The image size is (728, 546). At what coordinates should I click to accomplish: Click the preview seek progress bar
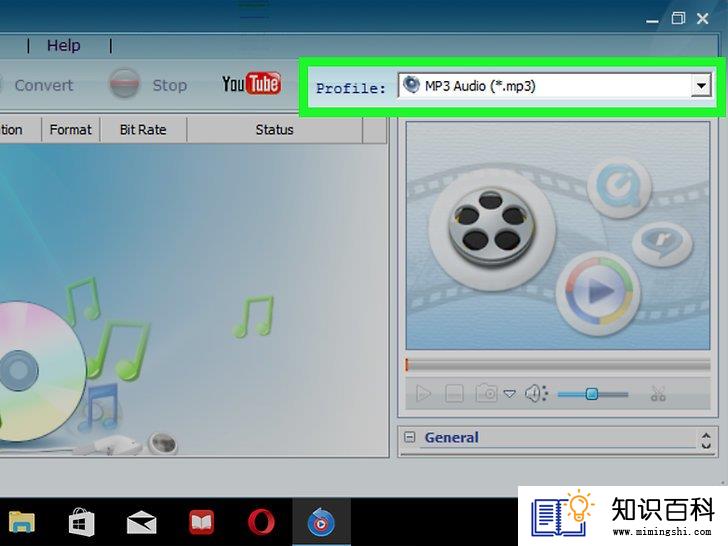point(558,365)
